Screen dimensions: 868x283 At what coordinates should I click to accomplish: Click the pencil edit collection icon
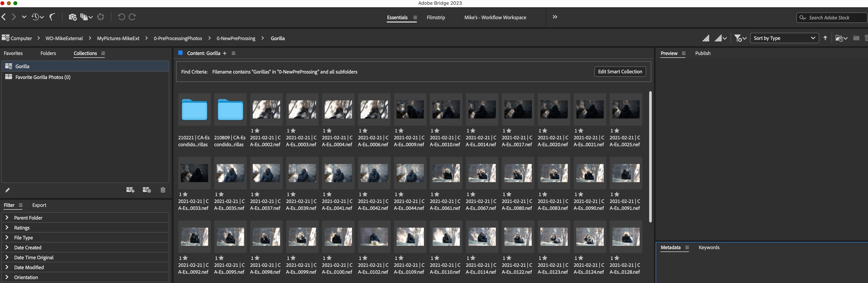coord(7,190)
